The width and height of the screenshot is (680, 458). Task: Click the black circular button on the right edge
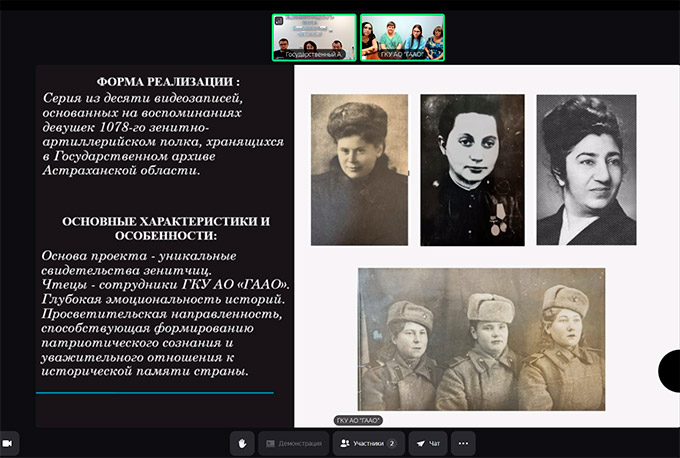pos(670,371)
